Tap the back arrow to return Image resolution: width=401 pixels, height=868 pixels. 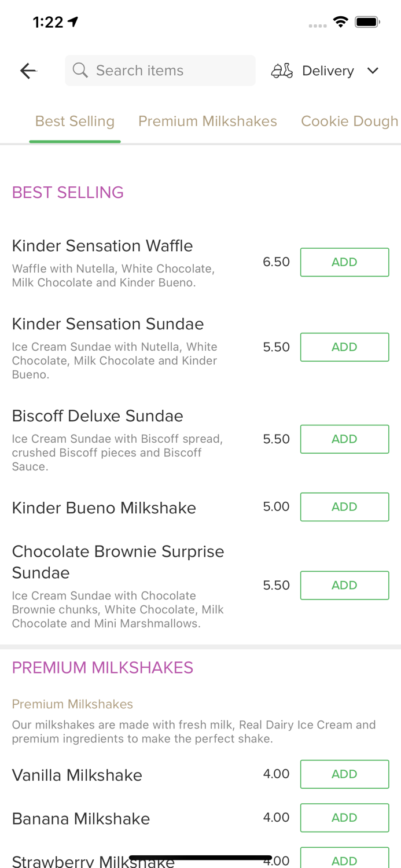(27, 70)
